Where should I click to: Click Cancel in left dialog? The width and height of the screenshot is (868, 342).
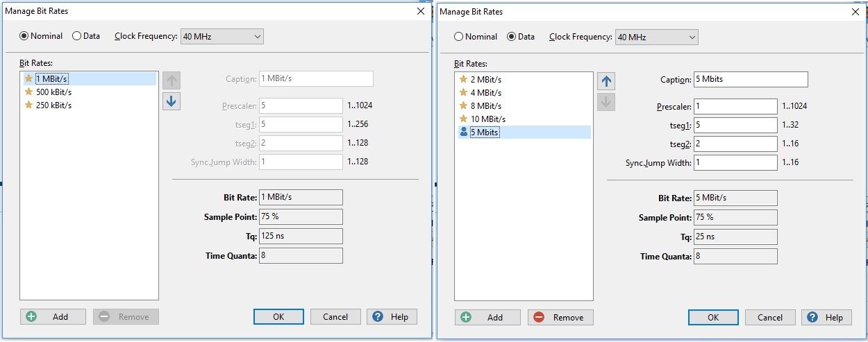[335, 316]
